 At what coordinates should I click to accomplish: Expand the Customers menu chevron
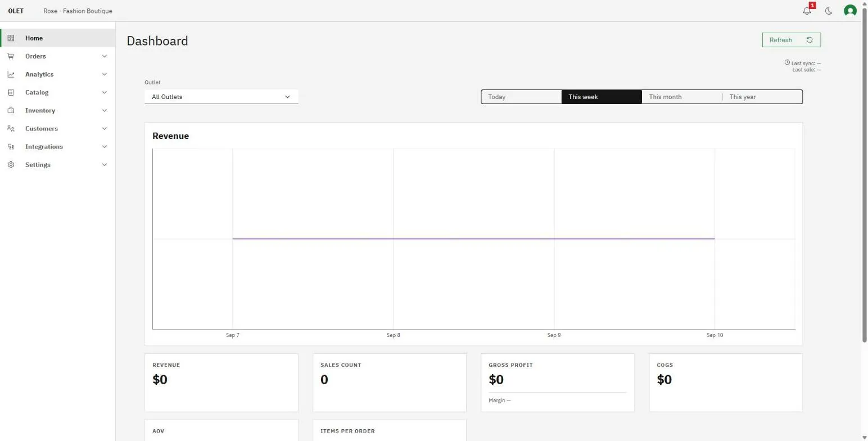coord(104,128)
